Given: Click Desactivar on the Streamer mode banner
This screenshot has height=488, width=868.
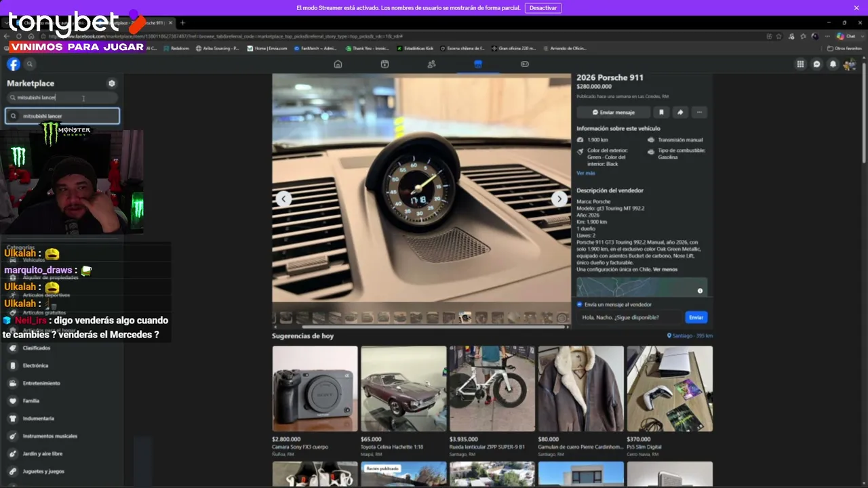Looking at the screenshot, I should point(543,8).
